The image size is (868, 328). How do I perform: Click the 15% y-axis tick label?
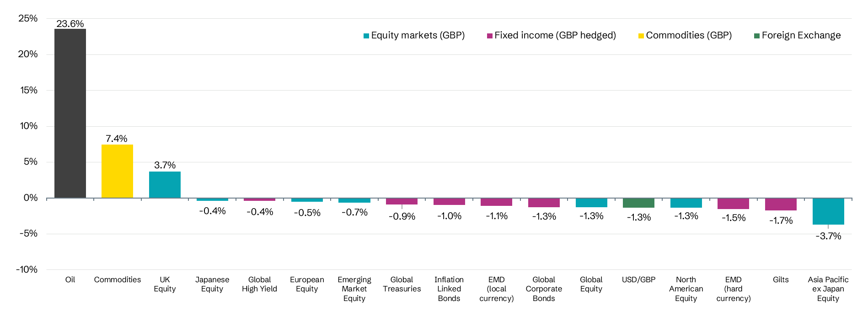click(x=28, y=90)
